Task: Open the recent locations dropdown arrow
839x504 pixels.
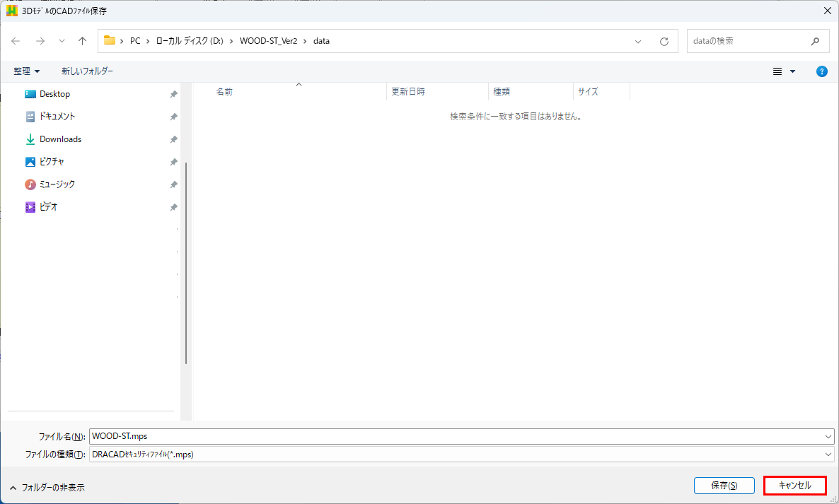Action: pos(62,41)
